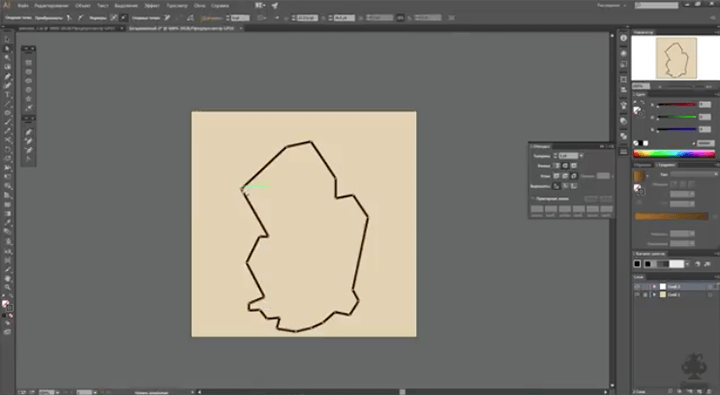Hide layer Слой 1 with eye icon
This screenshot has height=395, width=720.
[637, 295]
